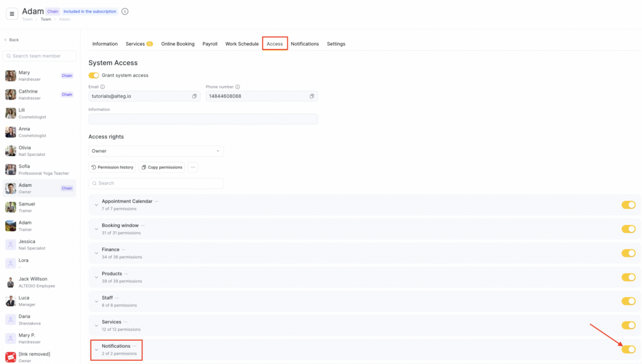Viewport: 642px width, 364px height.
Task: Copy the email address with copy icon
Action: tap(194, 96)
